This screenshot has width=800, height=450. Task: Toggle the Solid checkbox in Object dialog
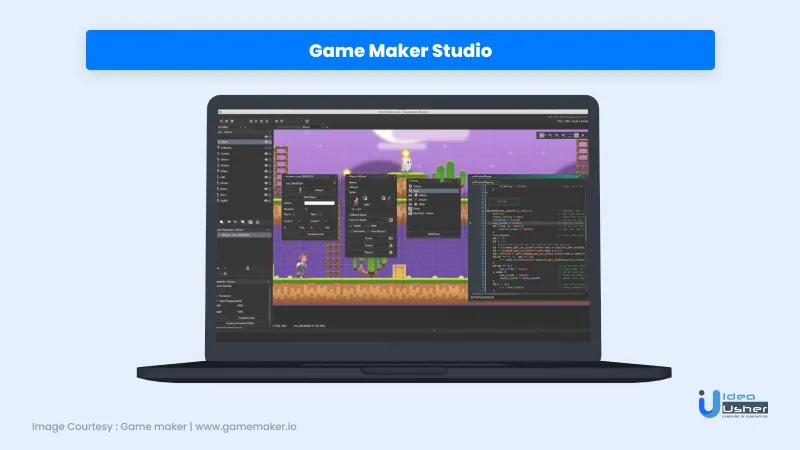click(368, 226)
